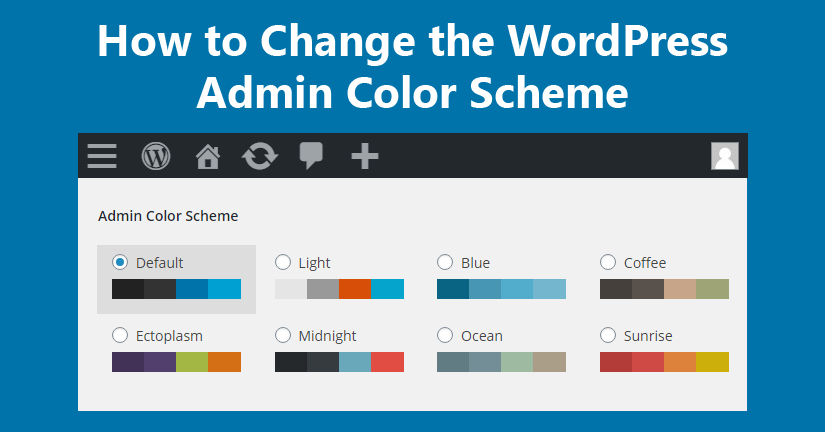Click the yellow swatch in Sunrise palette
Viewport: 825px width, 432px height.
point(713,362)
